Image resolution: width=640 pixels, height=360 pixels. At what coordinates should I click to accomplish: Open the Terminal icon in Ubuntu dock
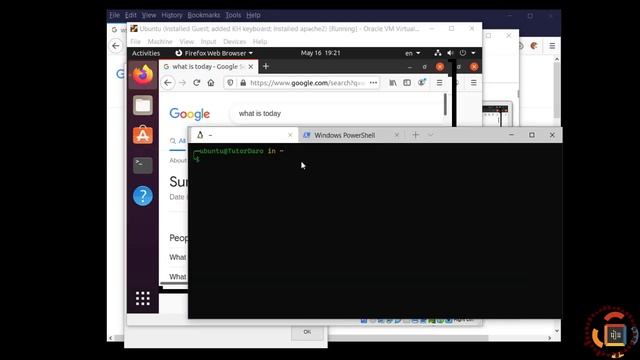pyautogui.click(x=142, y=165)
